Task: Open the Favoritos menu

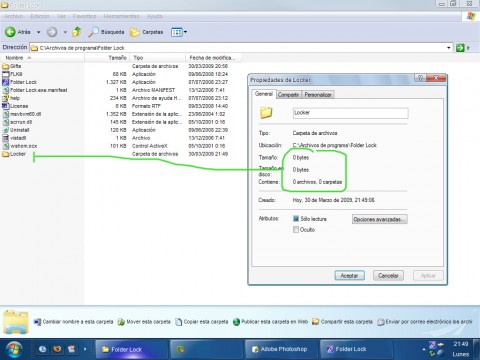Action: click(84, 16)
